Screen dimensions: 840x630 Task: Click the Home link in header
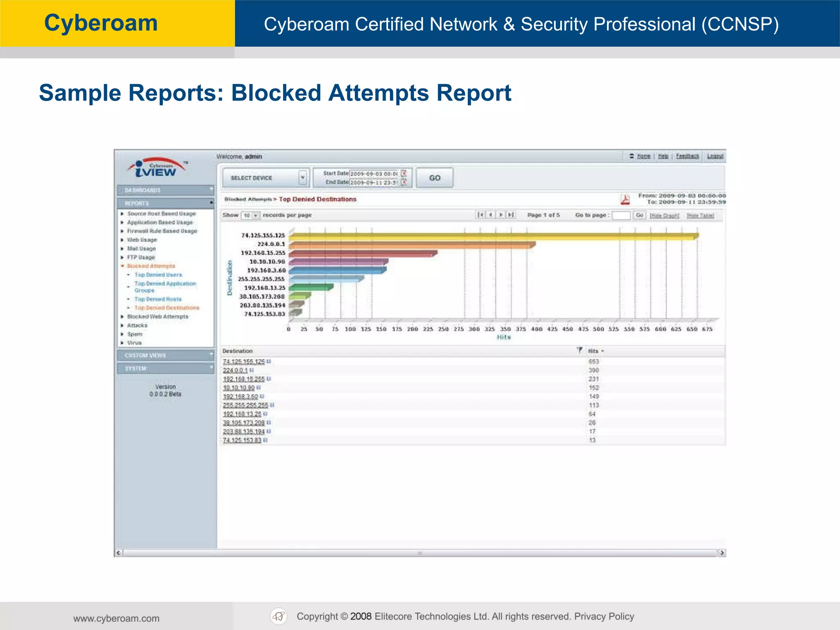[644, 156]
